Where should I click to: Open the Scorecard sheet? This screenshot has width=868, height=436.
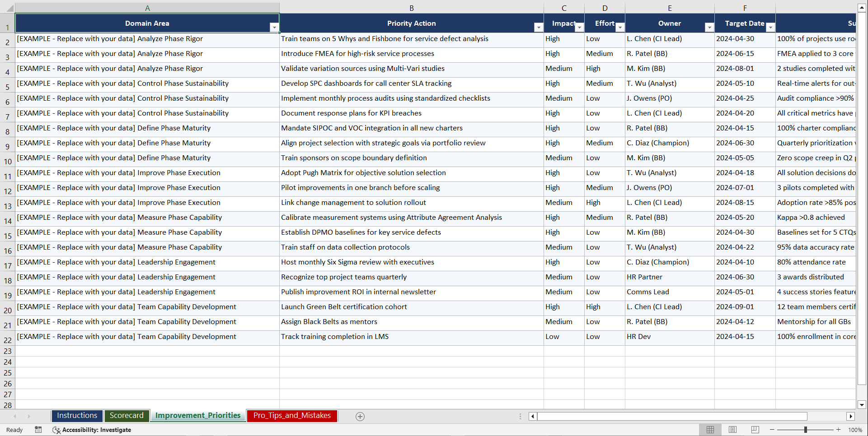127,416
